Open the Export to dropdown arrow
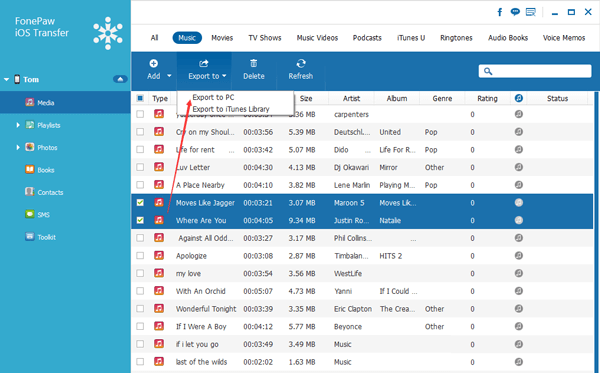Viewport: 600px width, 373px height. (x=224, y=76)
